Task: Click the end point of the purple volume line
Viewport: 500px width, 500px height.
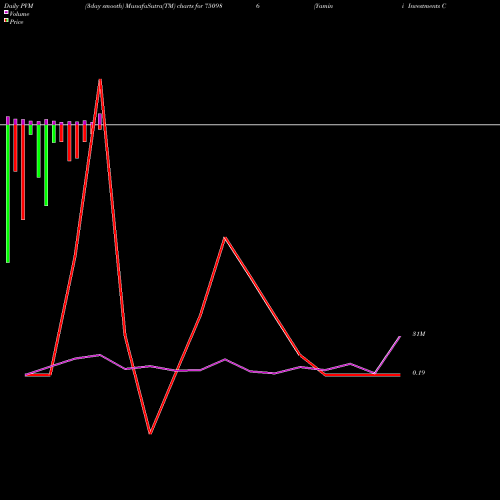Action: 400,337
